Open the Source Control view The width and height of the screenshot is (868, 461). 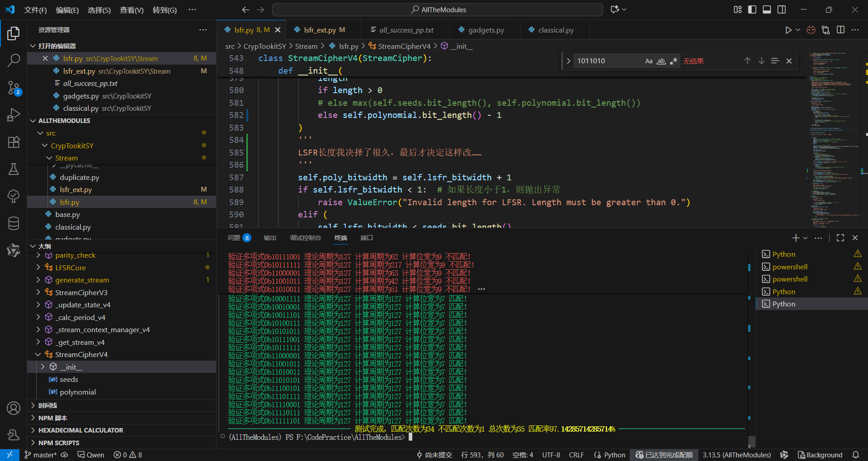(14, 88)
